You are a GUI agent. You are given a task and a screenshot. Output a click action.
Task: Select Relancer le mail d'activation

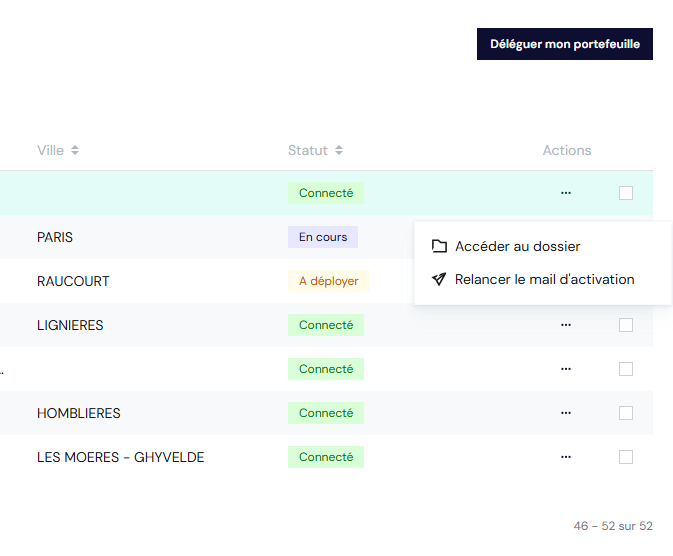[x=544, y=280]
